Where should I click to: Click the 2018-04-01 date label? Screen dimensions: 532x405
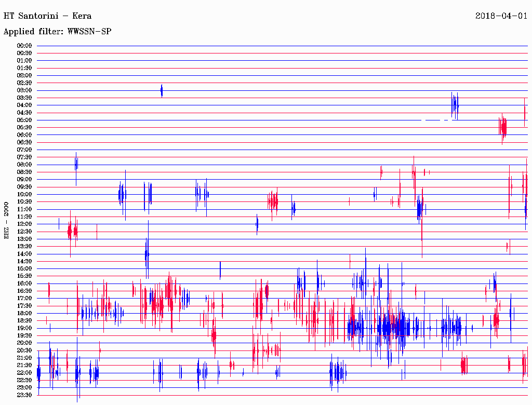[501, 16]
